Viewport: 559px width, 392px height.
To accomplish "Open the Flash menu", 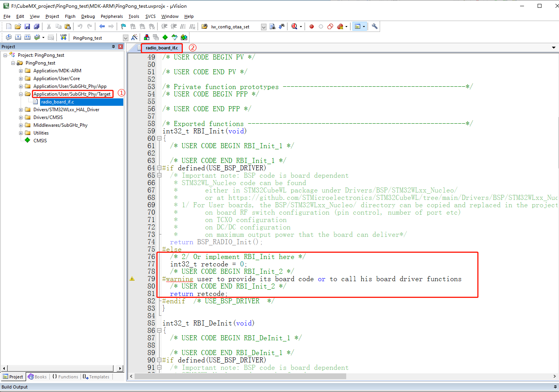I will [70, 16].
